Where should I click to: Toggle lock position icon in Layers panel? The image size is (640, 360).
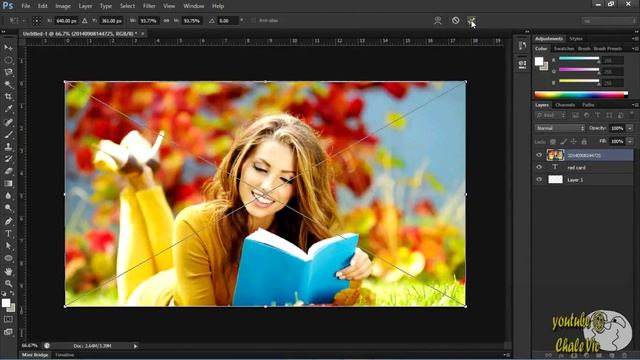[x=573, y=142]
